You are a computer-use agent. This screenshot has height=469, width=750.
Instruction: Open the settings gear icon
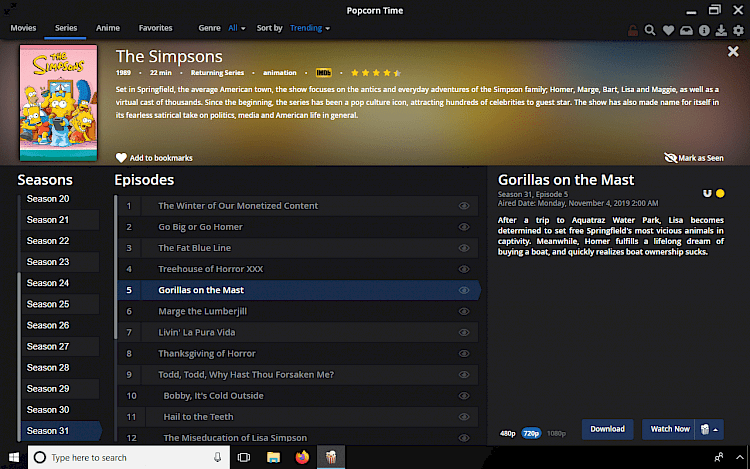coord(739,31)
